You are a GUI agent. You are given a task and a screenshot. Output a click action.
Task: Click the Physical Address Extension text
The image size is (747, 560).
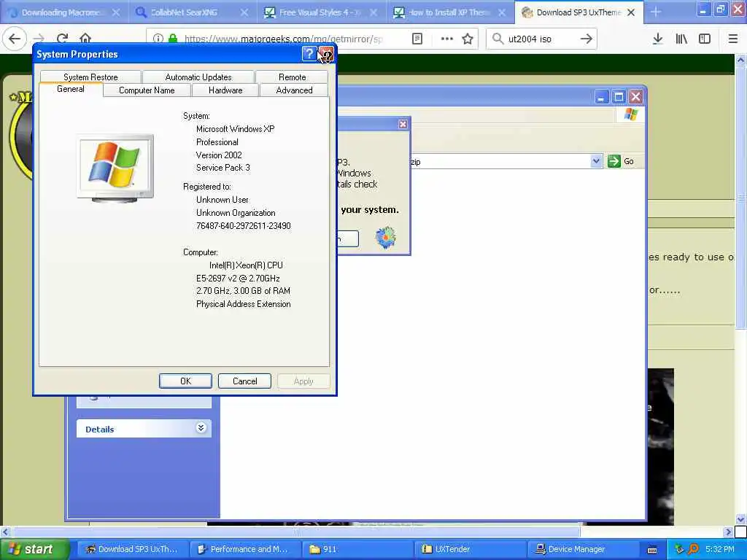pos(244,304)
